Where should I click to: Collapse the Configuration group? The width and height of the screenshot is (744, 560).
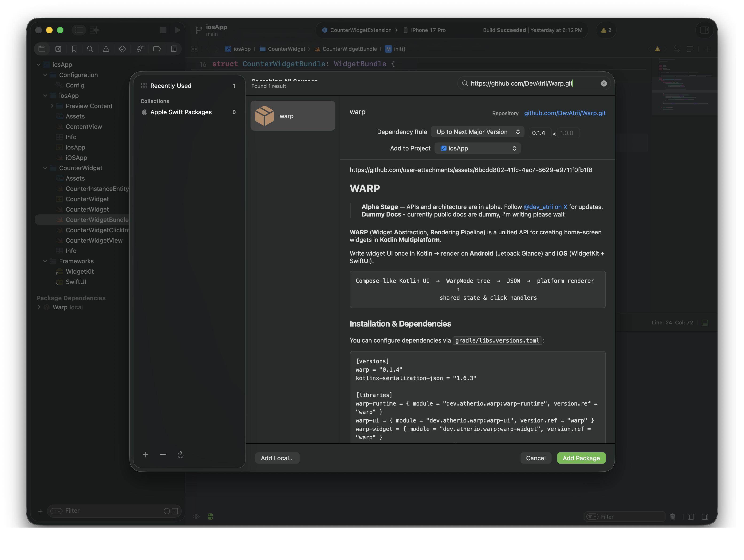pyautogui.click(x=45, y=75)
